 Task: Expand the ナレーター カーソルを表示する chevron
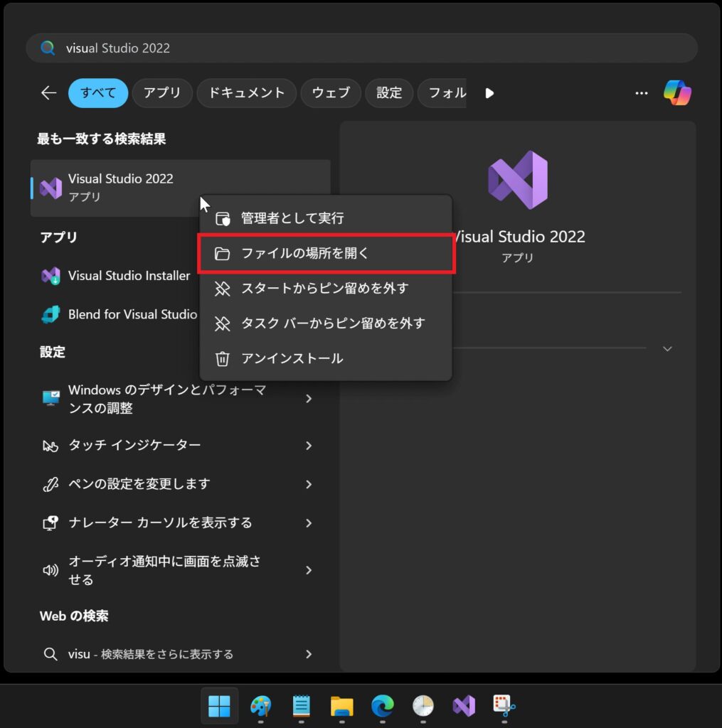[309, 523]
